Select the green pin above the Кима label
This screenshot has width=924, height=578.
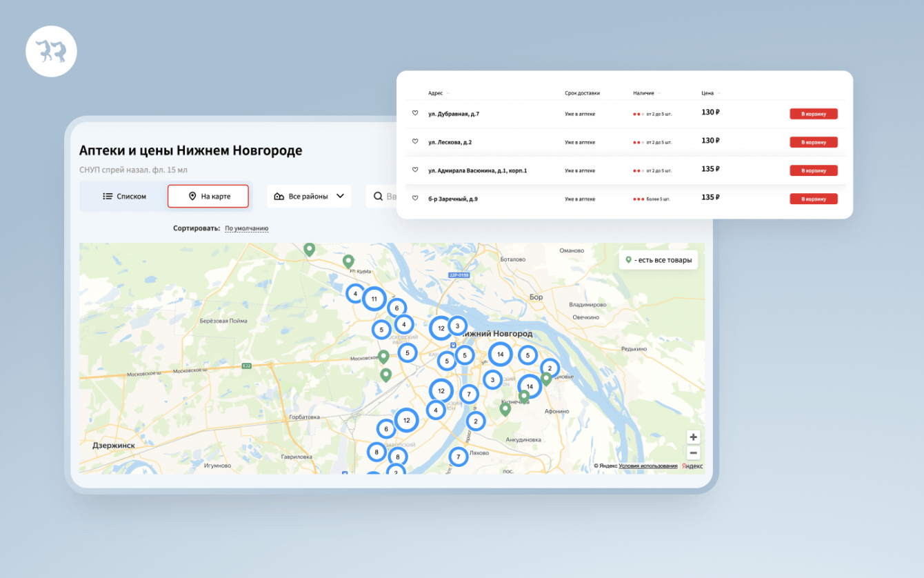click(x=348, y=261)
